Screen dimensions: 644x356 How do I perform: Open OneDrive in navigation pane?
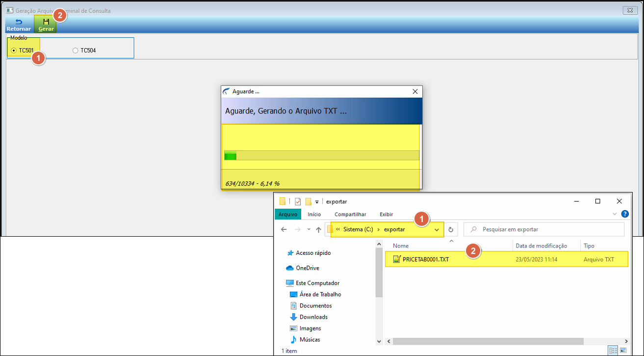coord(308,268)
